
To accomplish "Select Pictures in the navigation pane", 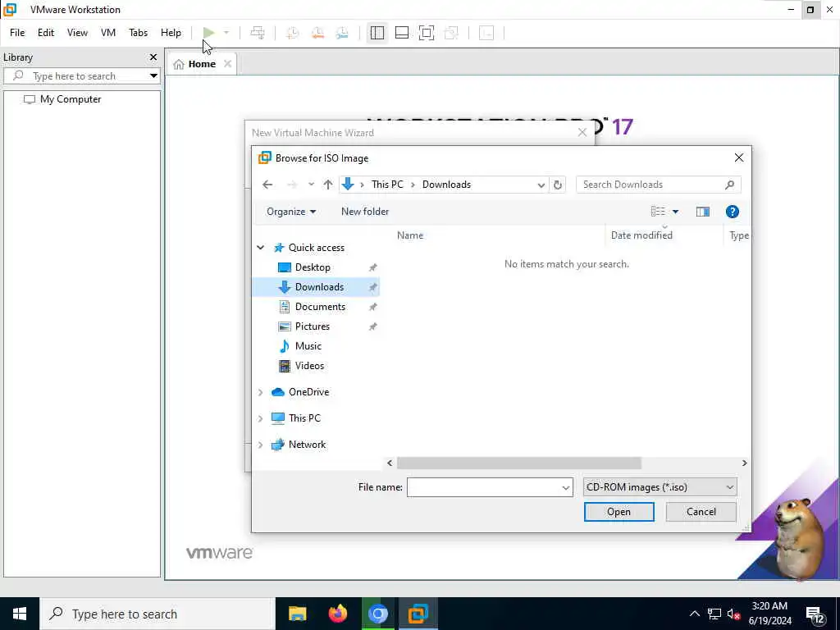I will tap(312, 326).
